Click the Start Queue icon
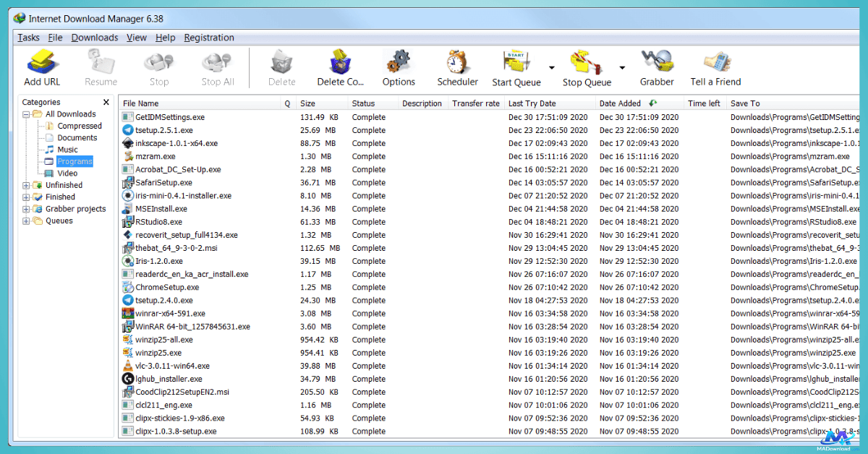This screenshot has width=868, height=454. [516, 61]
